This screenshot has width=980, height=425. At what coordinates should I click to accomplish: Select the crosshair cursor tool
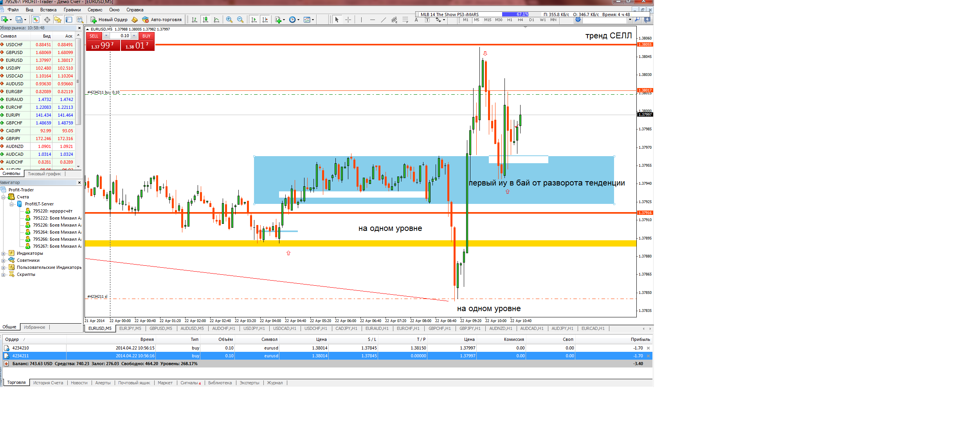click(348, 20)
